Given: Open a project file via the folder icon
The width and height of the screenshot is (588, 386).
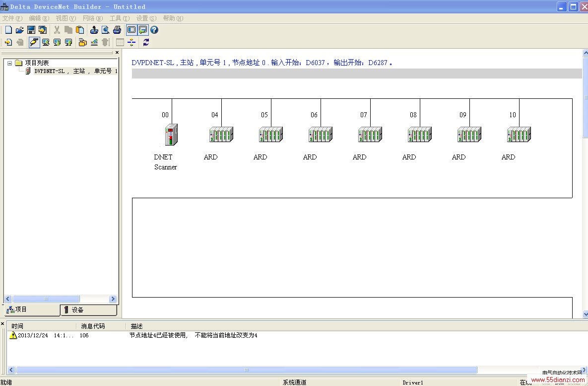Looking at the screenshot, I should tap(19, 30).
